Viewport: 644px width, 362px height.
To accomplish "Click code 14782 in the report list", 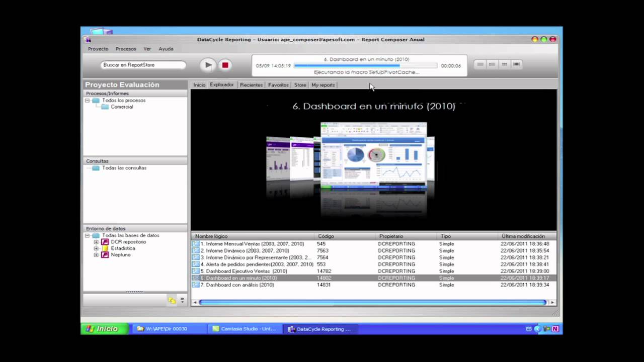I will tap(324, 271).
